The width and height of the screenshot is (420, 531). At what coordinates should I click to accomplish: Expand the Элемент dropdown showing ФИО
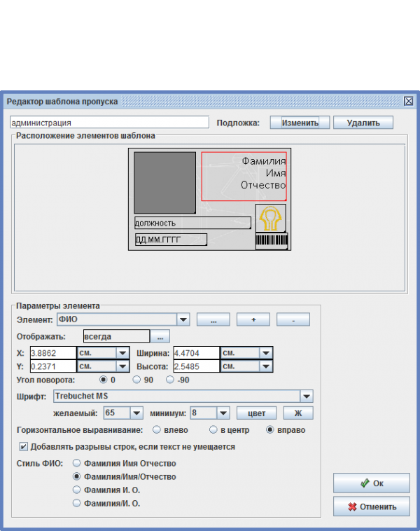point(183,319)
